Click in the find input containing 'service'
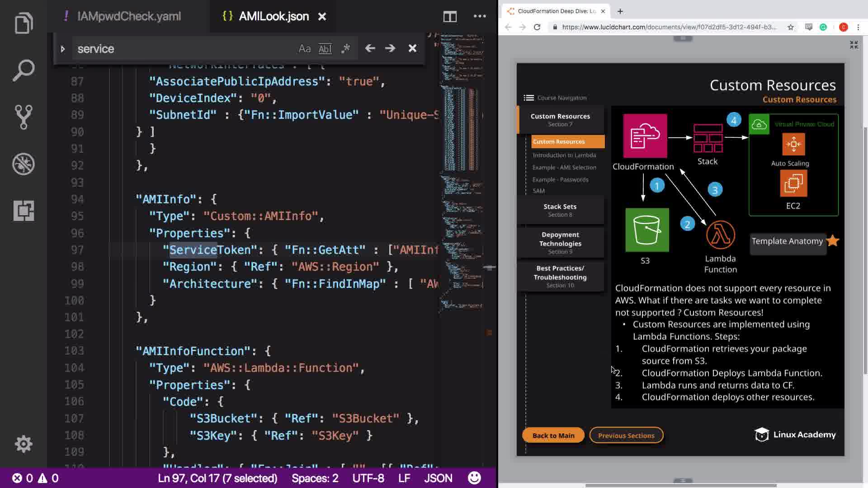This screenshot has width=868, height=488. click(181, 49)
